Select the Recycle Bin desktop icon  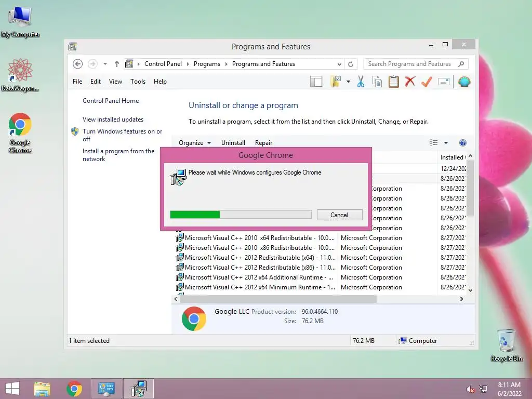(506, 345)
